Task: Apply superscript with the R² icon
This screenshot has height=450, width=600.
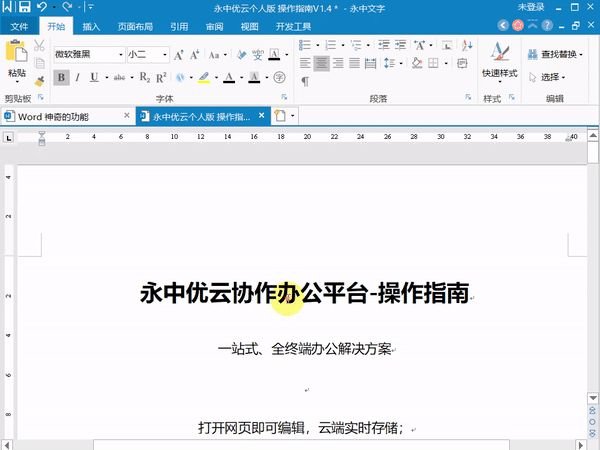Action: click(x=161, y=78)
